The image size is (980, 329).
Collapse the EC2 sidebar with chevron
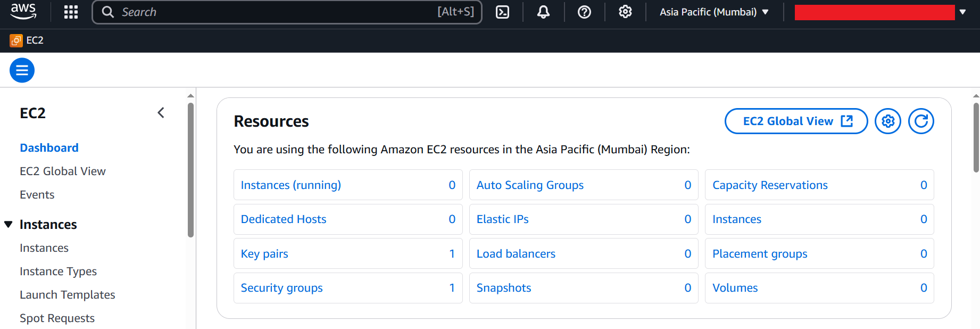[x=161, y=113]
